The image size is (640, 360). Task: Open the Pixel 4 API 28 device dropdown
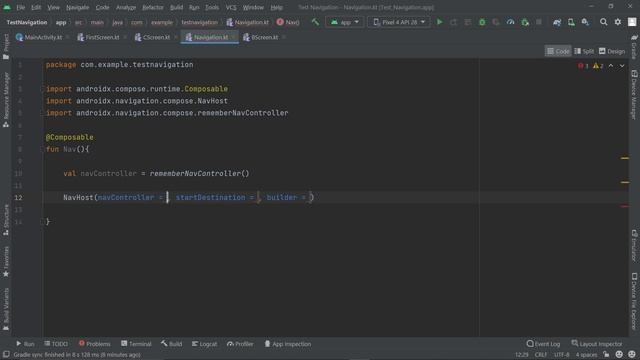(398, 22)
